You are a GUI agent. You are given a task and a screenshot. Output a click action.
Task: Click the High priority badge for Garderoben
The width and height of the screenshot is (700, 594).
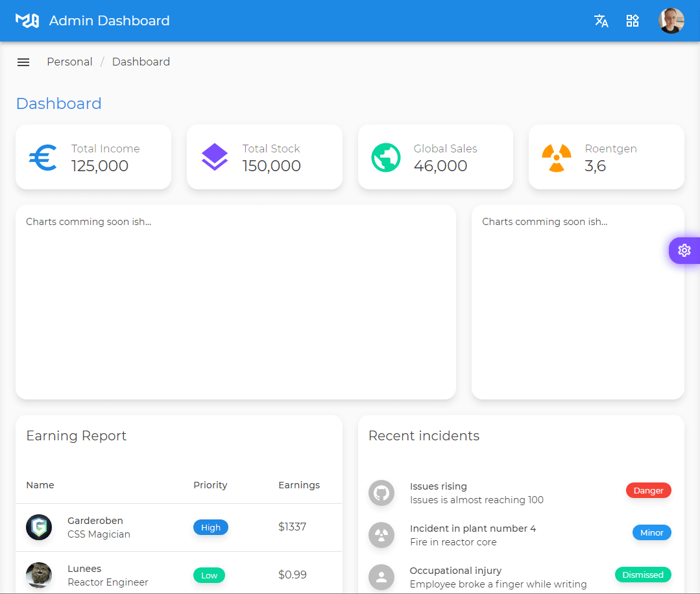pos(210,527)
